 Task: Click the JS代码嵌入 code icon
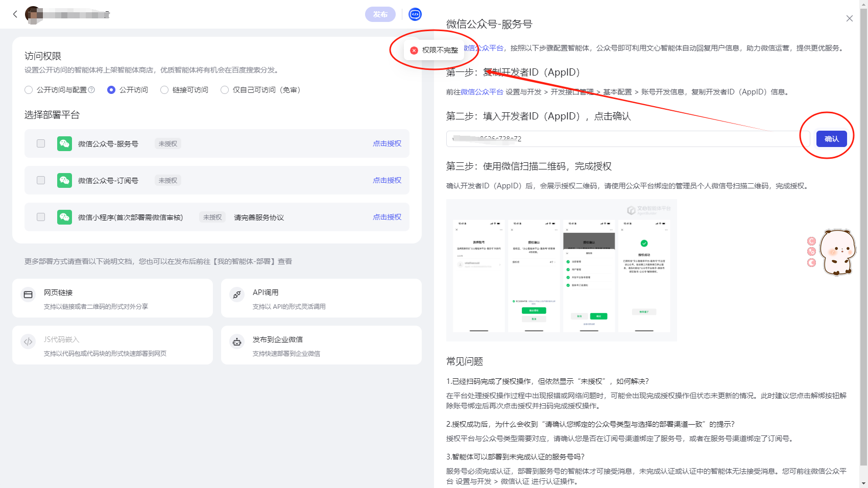tap(28, 341)
